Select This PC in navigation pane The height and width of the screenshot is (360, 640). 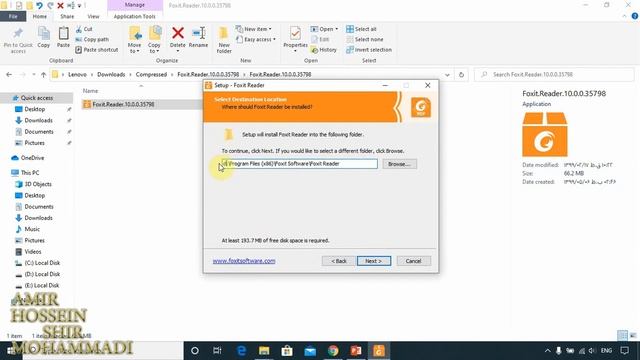[30, 173]
